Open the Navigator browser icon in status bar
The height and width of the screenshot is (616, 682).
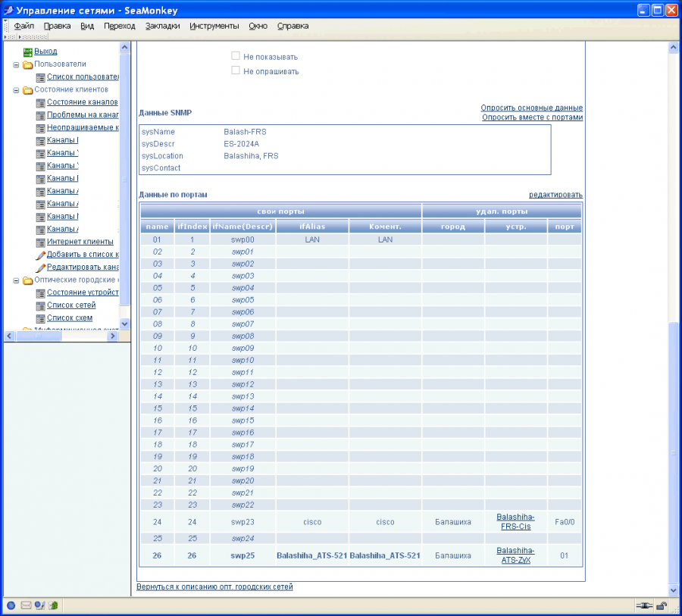coord(11,605)
